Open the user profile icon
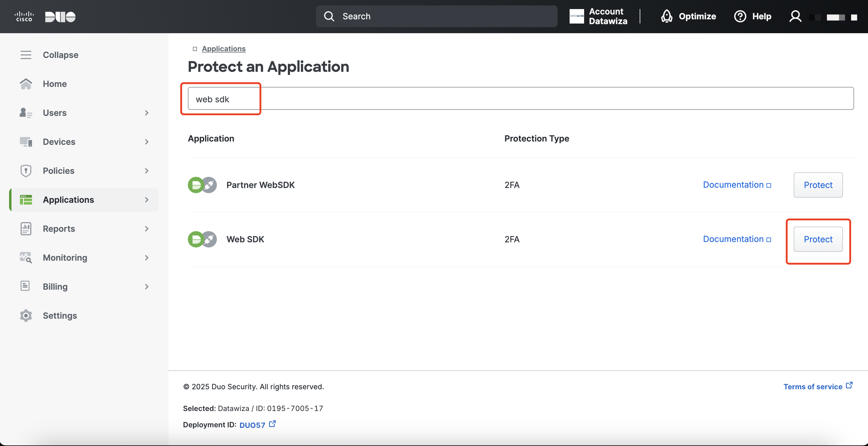The image size is (868, 446). coord(795,16)
